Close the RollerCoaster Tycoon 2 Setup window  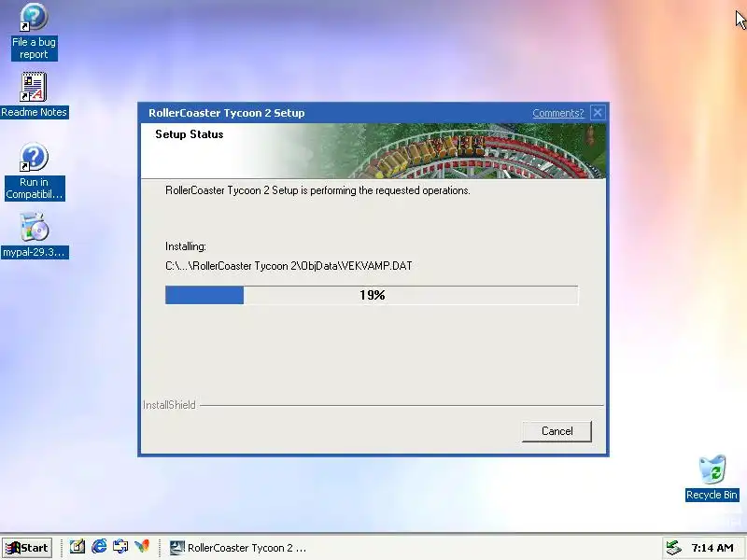[598, 112]
